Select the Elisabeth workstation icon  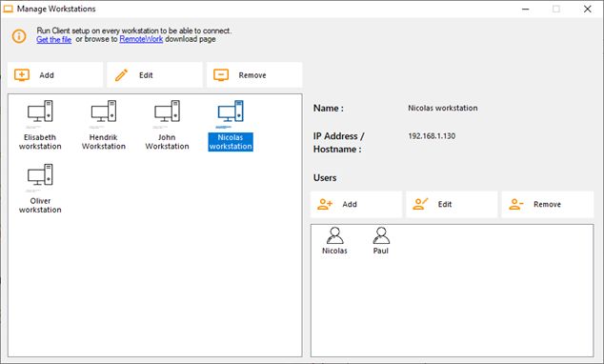pyautogui.click(x=40, y=112)
